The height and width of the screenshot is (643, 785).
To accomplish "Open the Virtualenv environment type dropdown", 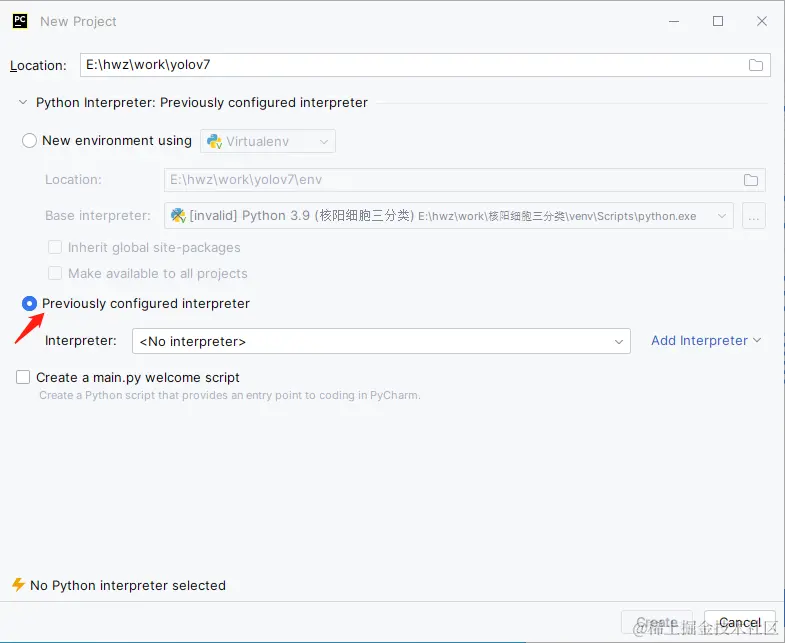I will pyautogui.click(x=268, y=141).
